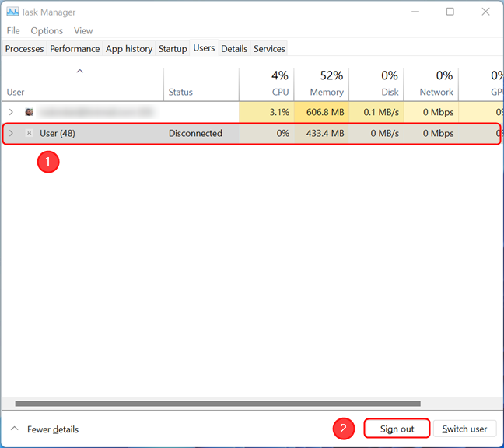The height and width of the screenshot is (448, 504).
Task: Select the User (48) name text
Action: [58, 133]
